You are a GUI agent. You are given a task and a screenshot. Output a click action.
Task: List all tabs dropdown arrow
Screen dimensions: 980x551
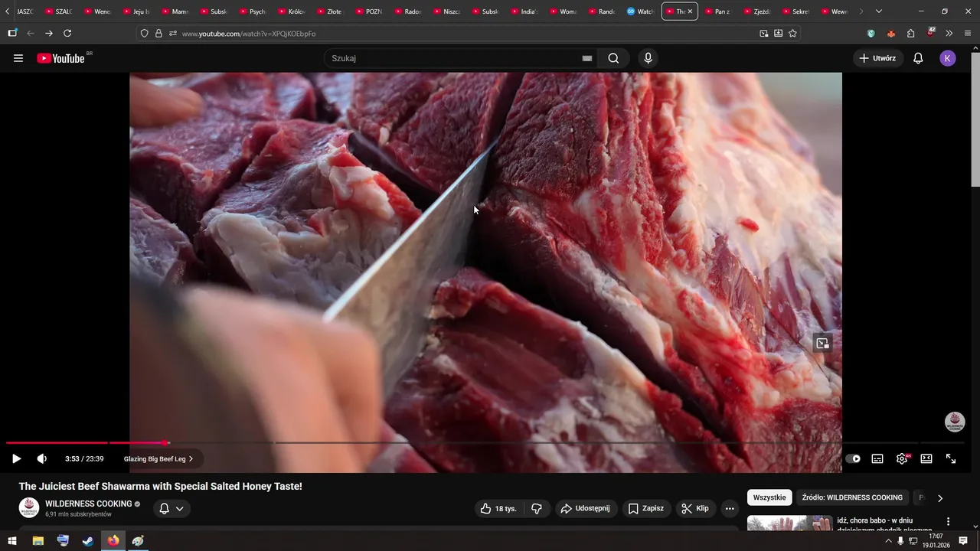click(x=878, y=11)
